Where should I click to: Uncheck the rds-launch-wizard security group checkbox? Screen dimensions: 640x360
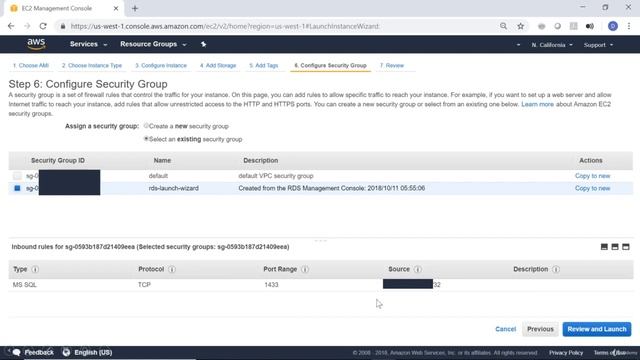(17, 188)
